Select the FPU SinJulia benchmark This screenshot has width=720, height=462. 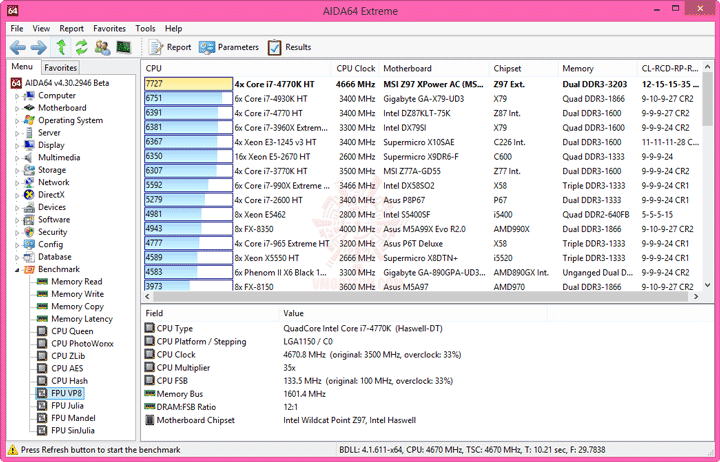(x=73, y=430)
